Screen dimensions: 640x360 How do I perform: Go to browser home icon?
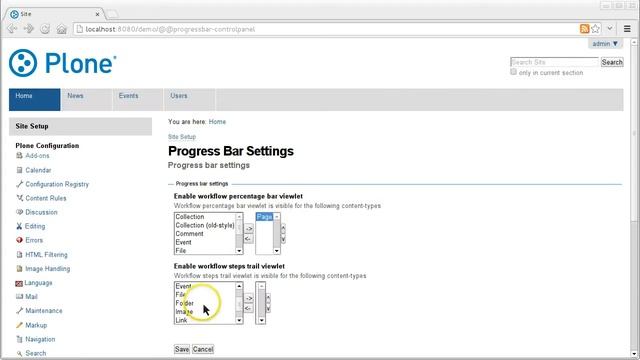(x=62, y=29)
